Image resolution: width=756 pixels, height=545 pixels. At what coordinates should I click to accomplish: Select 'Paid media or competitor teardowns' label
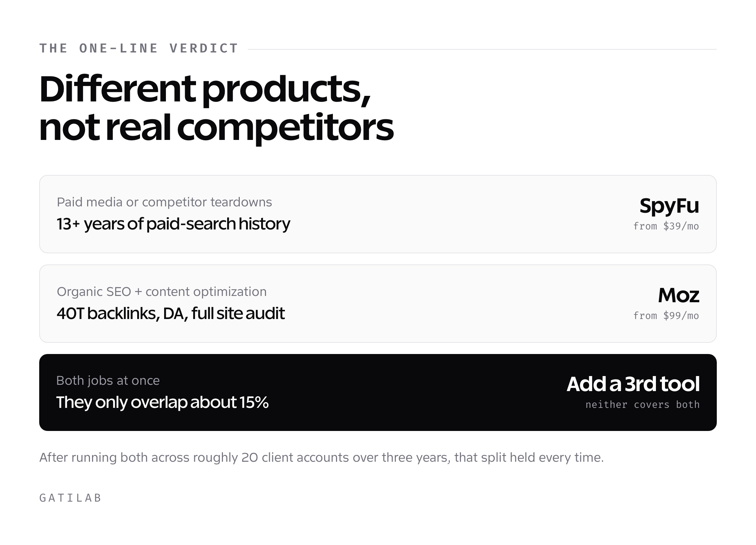(164, 202)
